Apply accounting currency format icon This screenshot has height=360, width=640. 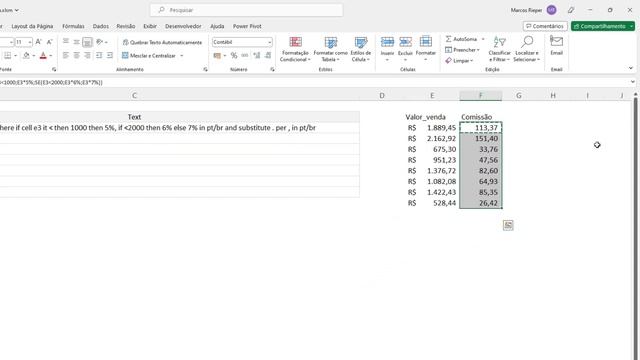click(x=217, y=56)
